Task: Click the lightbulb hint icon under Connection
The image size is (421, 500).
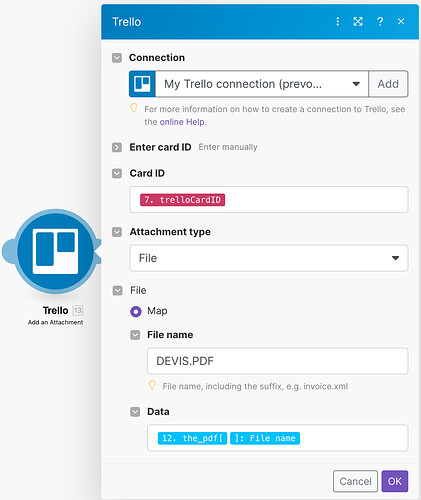Action: point(134,108)
